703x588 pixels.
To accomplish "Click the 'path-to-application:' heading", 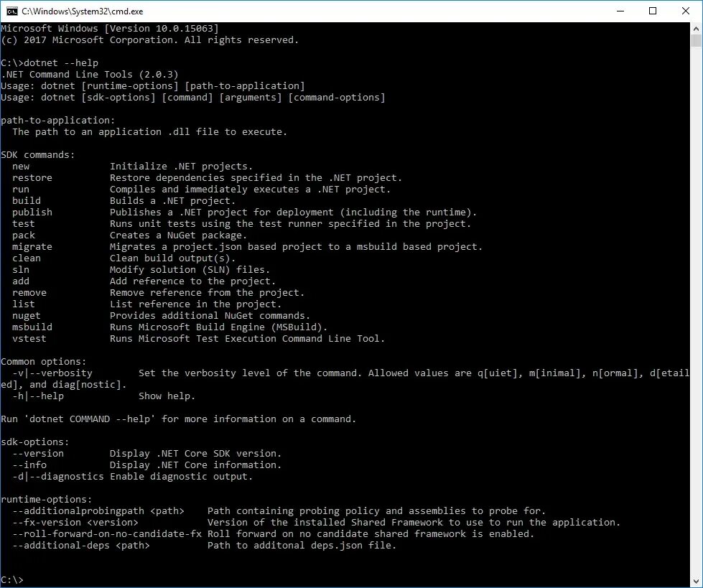I will pos(58,121).
